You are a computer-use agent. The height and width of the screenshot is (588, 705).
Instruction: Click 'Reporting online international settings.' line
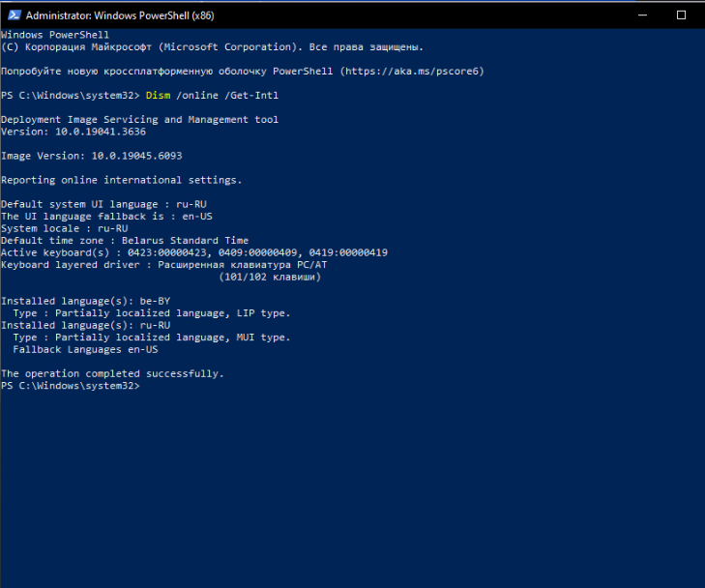(122, 180)
